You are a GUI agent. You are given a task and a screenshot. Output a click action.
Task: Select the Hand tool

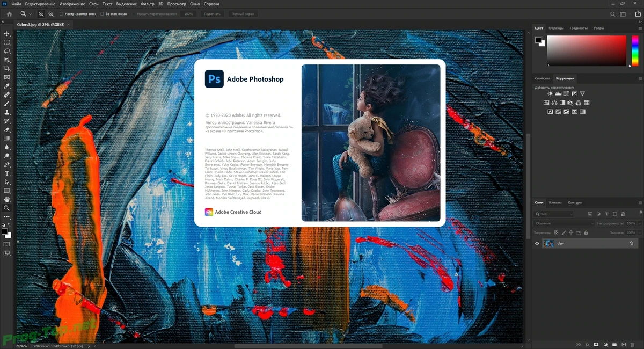(7, 199)
